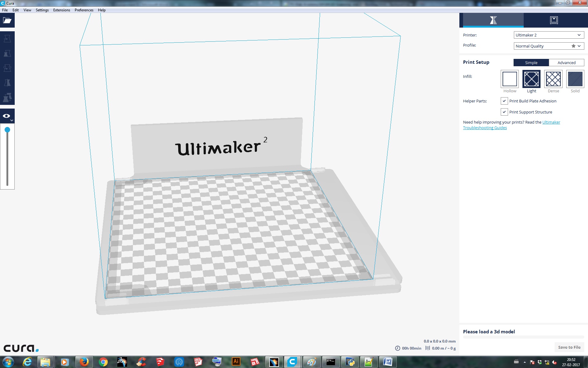Viewport: 588px width, 368px height.
Task: Open the Windows Start menu
Action: pos(8,362)
